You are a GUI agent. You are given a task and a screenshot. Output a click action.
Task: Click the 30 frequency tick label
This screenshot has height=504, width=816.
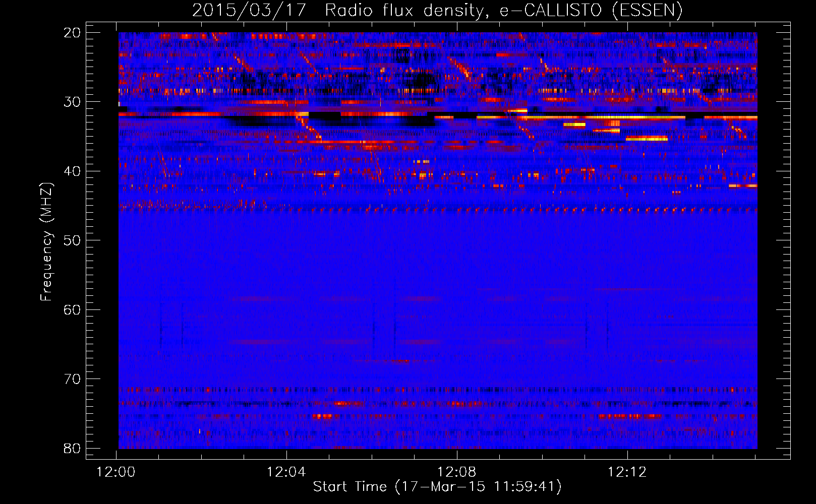click(72, 102)
